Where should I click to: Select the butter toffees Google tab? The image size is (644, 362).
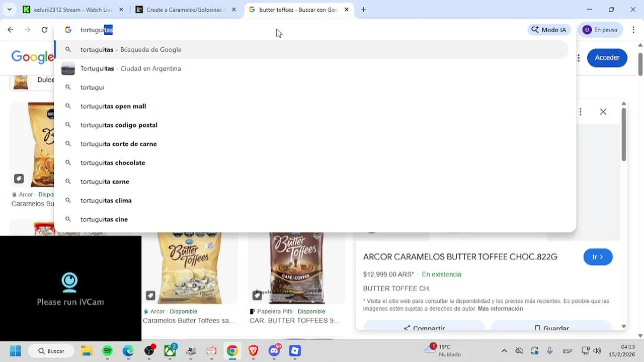coord(298,10)
